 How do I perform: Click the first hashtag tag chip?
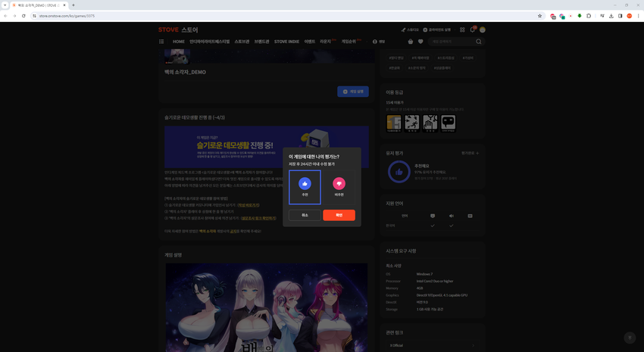coord(396,58)
